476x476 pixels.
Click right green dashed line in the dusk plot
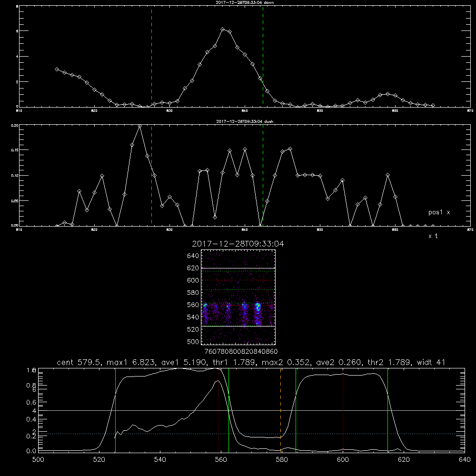(x=263, y=176)
